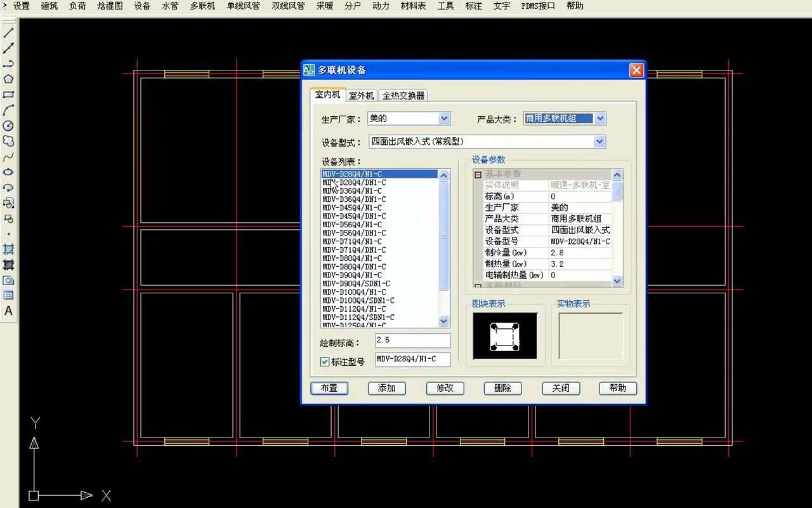Click the Make Block tool

point(8,218)
